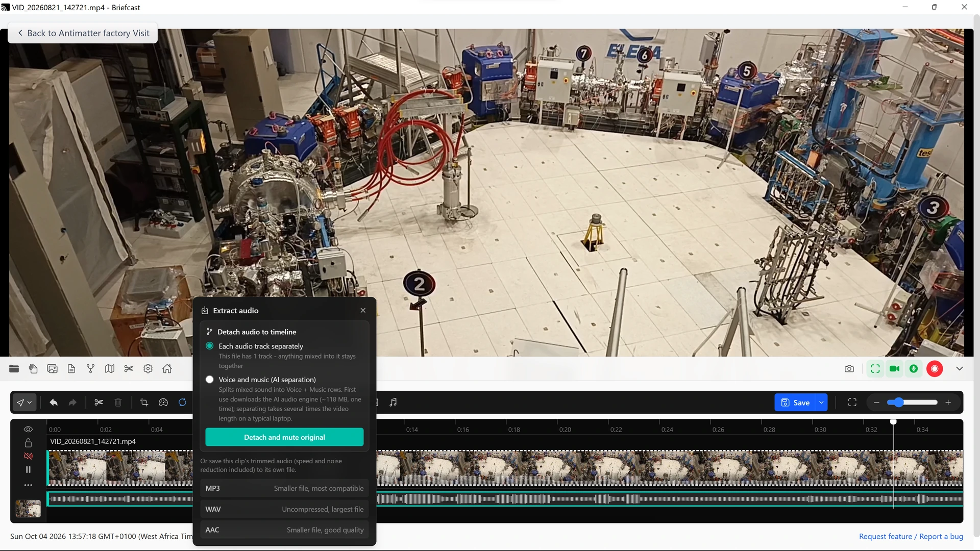
Task: Click the 0:28 mark on timeline ruler
Action: pyautogui.click(x=769, y=430)
